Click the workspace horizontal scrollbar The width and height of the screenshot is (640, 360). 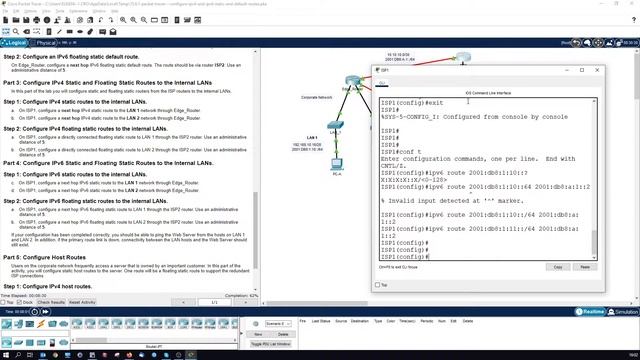pos(317,303)
